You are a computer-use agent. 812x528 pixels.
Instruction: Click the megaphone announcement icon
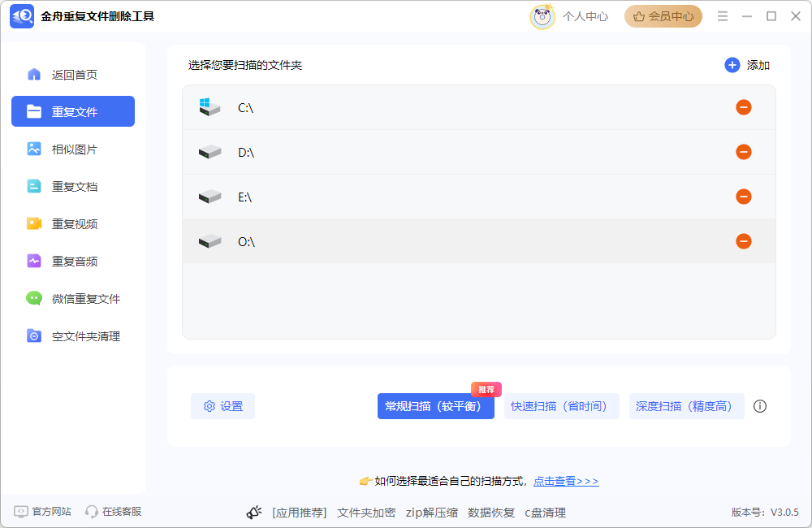tap(253, 513)
